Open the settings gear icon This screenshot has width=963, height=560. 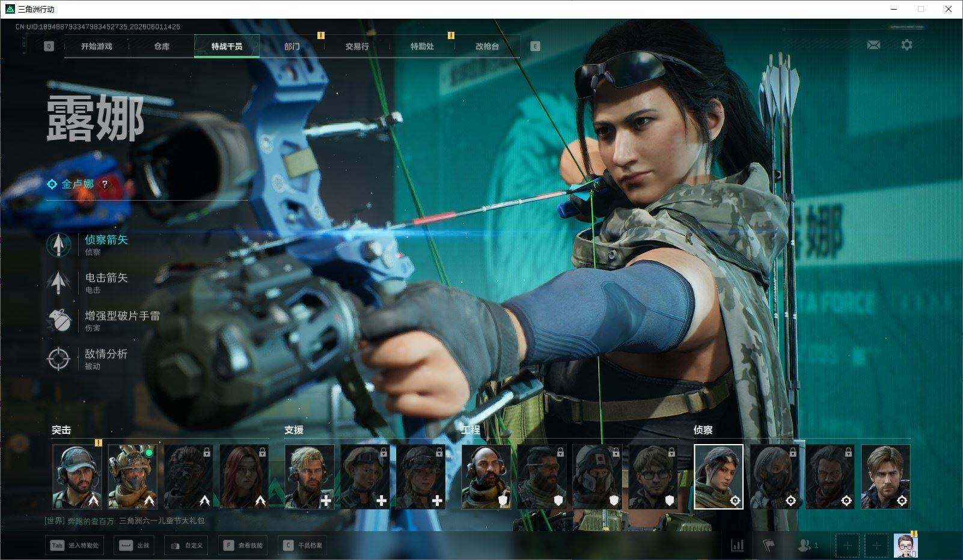[906, 45]
